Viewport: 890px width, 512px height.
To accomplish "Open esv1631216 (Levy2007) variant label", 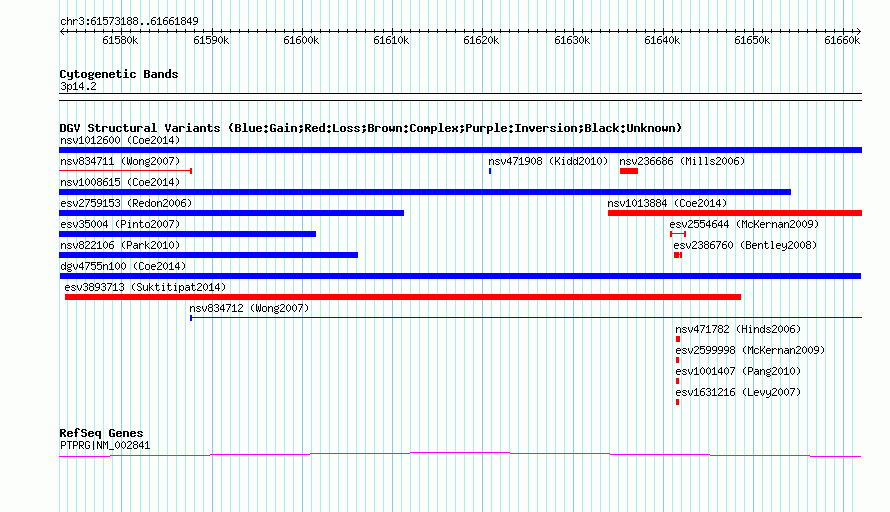I will point(738,392).
